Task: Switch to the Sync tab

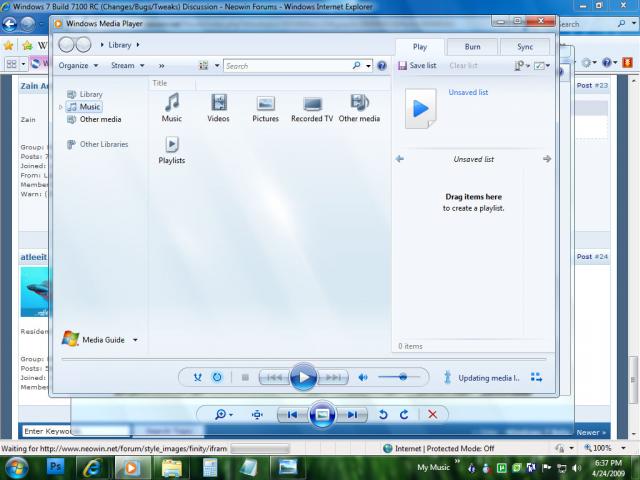Action: coord(525,47)
